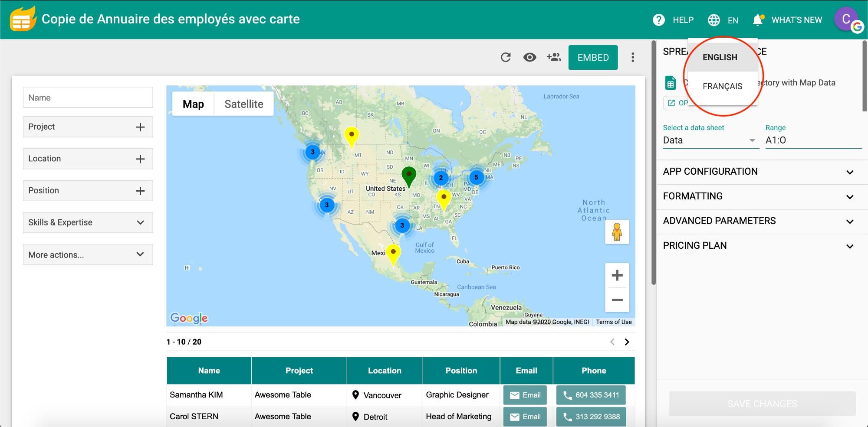Click the cluster of 3 near Washington state
Image resolution: width=868 pixels, height=427 pixels.
point(312,152)
